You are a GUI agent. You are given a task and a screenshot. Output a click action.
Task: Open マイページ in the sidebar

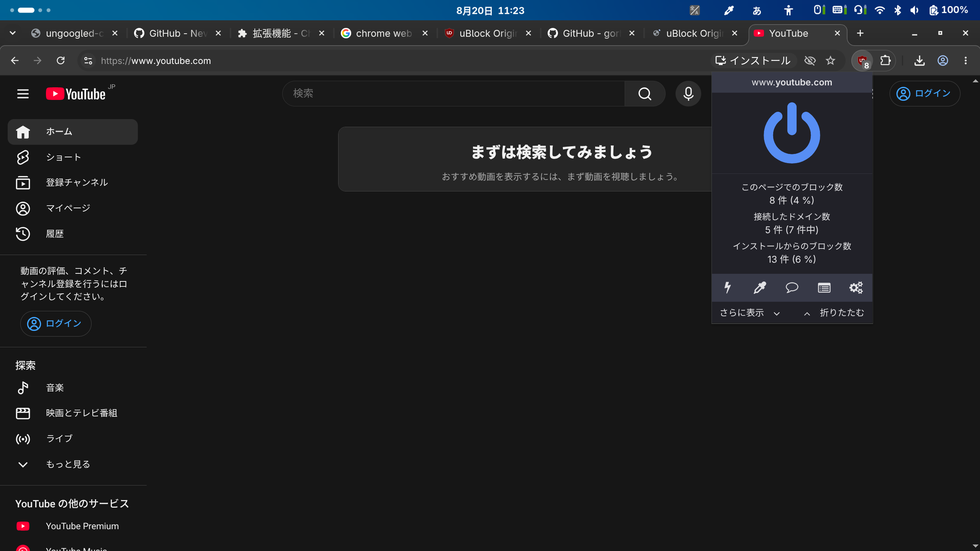pyautogui.click(x=73, y=208)
